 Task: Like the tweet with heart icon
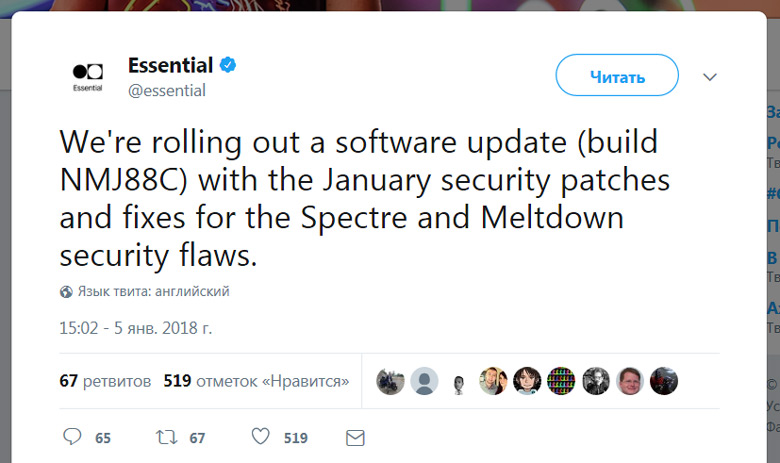261,437
